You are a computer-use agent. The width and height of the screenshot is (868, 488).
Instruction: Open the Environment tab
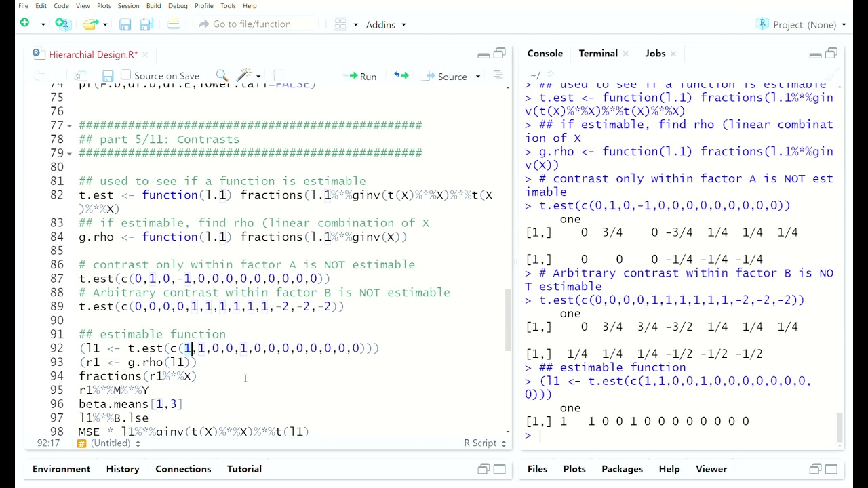61,469
